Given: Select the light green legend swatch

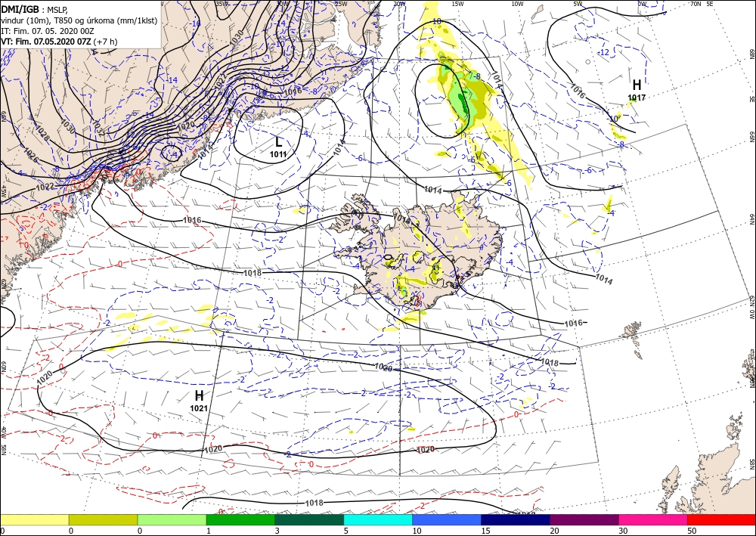Looking at the screenshot, I should pyautogui.click(x=172, y=519).
